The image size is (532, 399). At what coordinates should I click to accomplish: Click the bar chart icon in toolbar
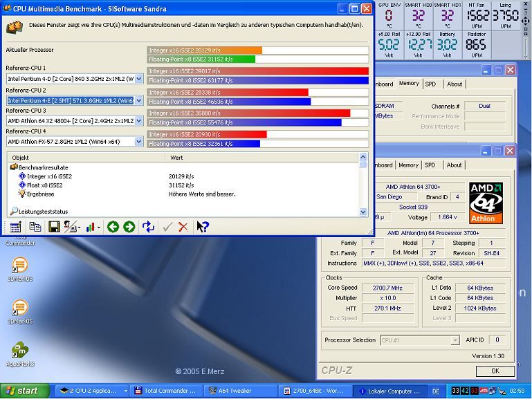90,227
